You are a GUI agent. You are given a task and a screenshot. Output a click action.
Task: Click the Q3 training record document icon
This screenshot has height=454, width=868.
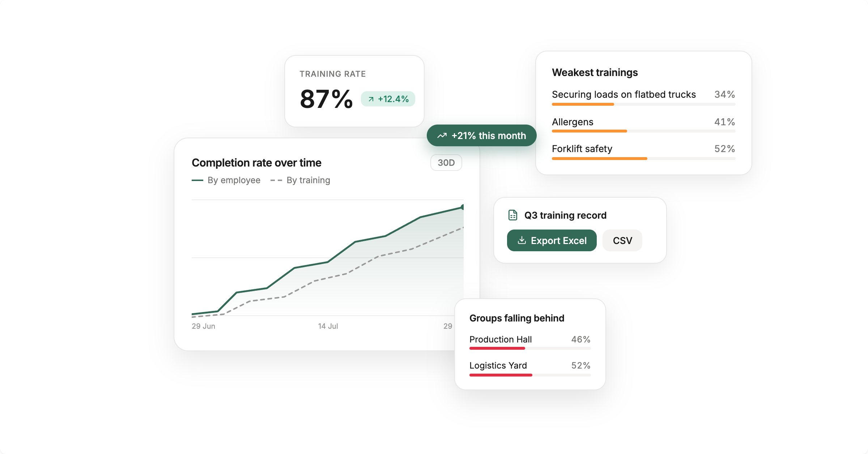point(512,215)
